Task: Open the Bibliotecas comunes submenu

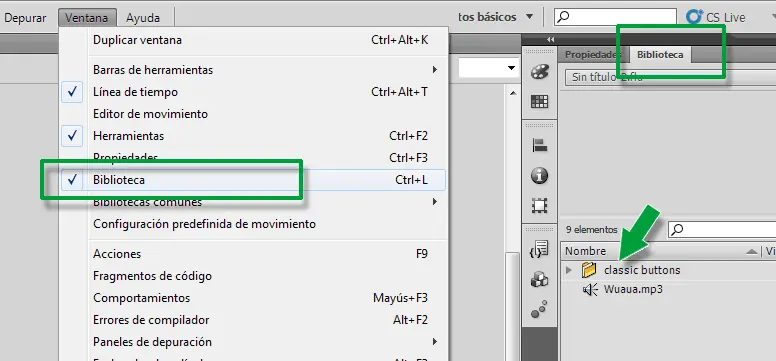Action: pos(435,202)
